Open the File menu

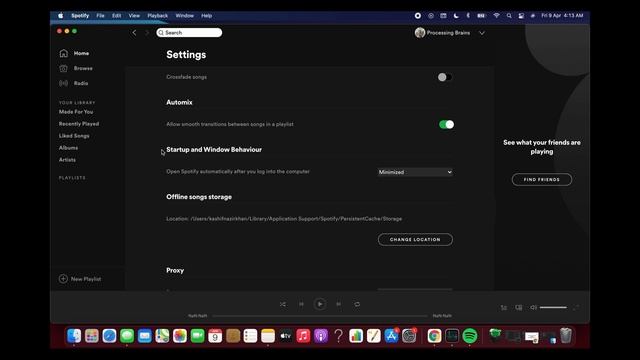pyautogui.click(x=100, y=16)
